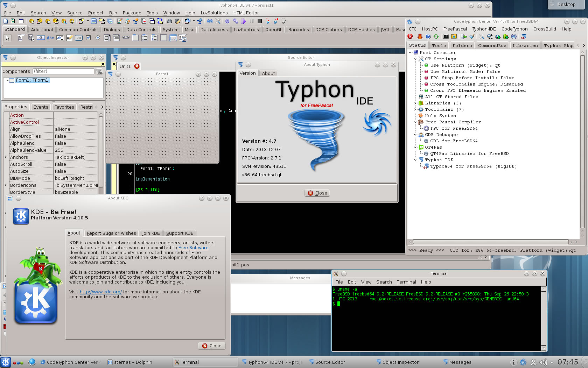Image resolution: width=588 pixels, height=368 pixels.
Task: Select the TLabel 'Abc' component icon
Action: [50, 38]
